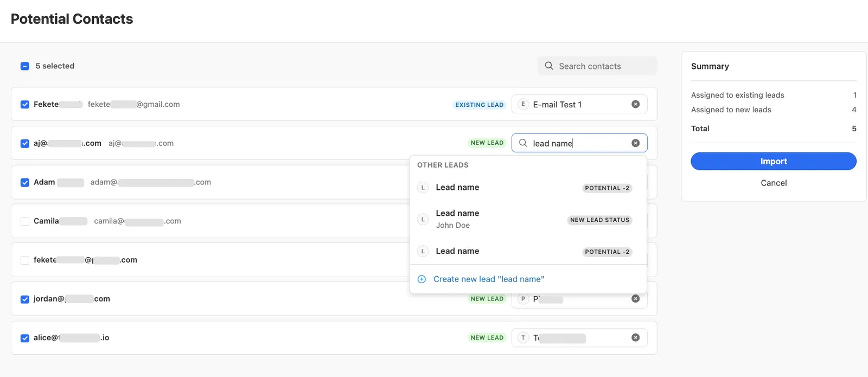Click the EXISTING LEAD badge
The width and height of the screenshot is (868, 377).
coord(480,105)
